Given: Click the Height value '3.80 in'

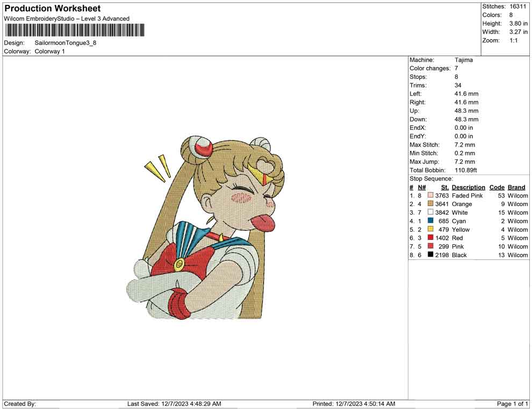Looking at the screenshot, I should (519, 24).
